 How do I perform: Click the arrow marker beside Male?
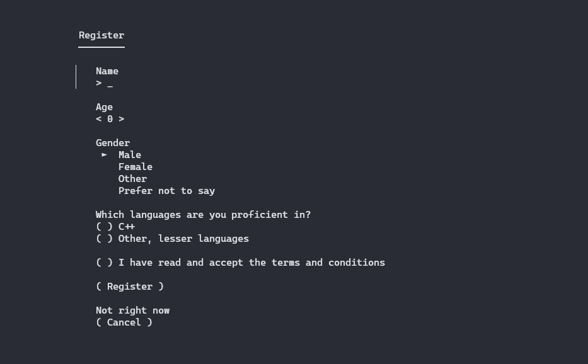(104, 154)
